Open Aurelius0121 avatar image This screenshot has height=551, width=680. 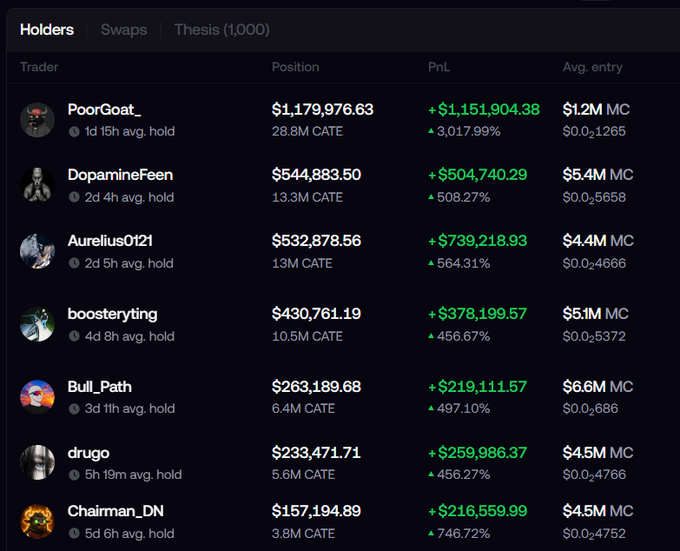point(37,251)
